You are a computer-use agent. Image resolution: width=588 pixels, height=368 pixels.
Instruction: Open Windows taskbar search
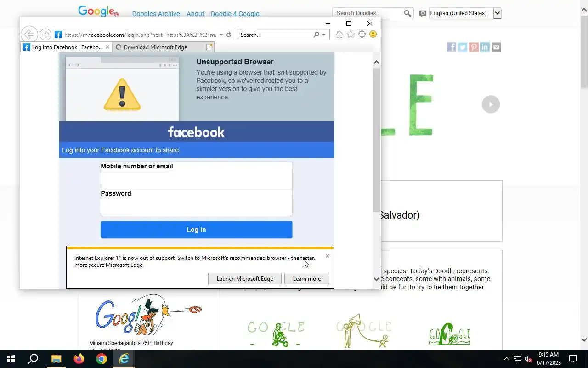click(33, 359)
